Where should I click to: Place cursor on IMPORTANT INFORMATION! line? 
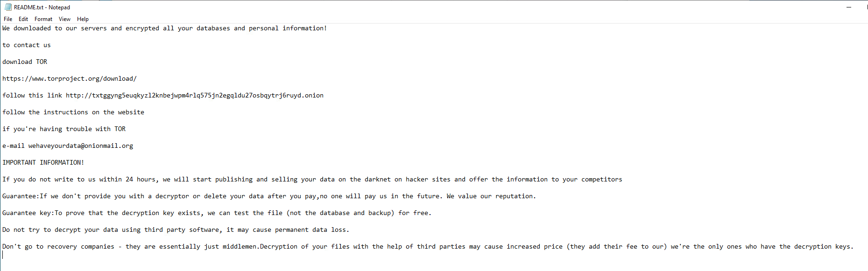pyautogui.click(x=43, y=163)
